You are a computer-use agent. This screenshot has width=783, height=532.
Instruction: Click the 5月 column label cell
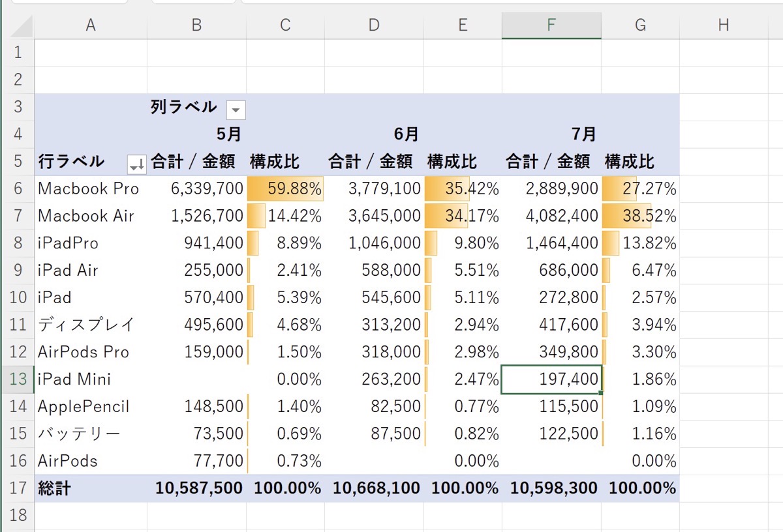point(196,134)
